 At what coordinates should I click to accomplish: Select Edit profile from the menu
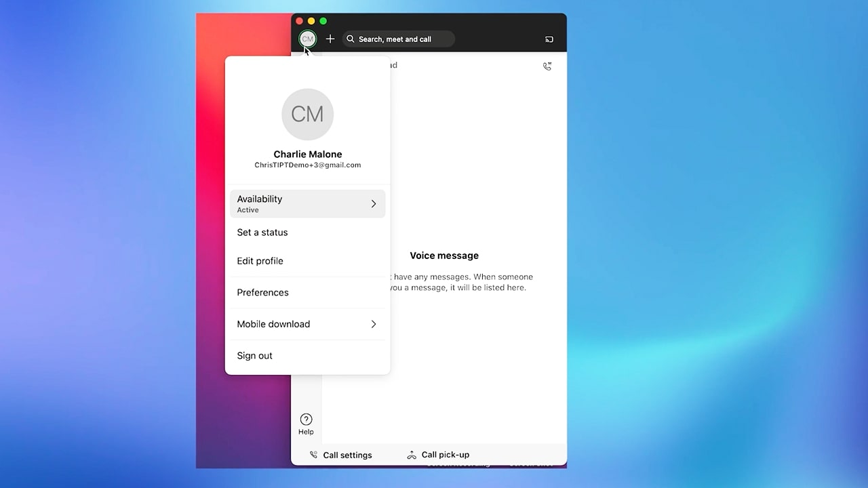pyautogui.click(x=260, y=261)
